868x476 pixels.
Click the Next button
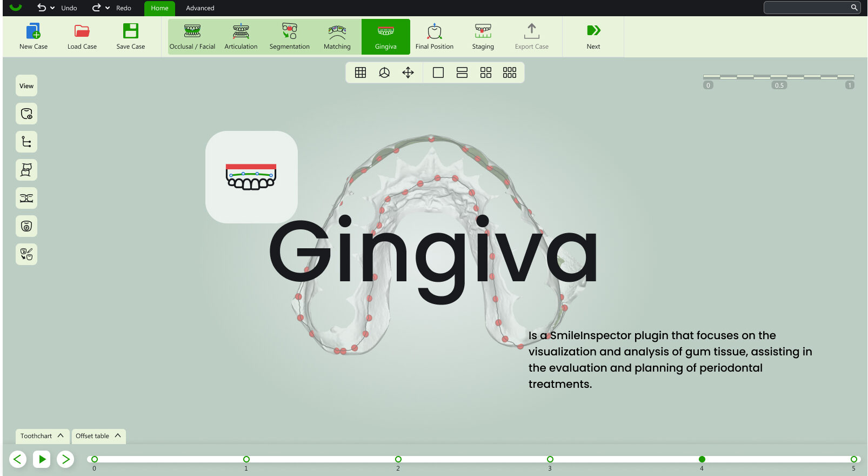click(593, 37)
